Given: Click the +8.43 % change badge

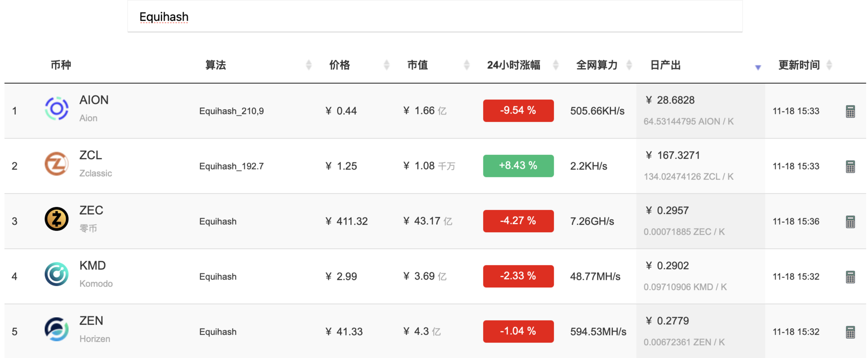Looking at the screenshot, I should pyautogui.click(x=518, y=166).
